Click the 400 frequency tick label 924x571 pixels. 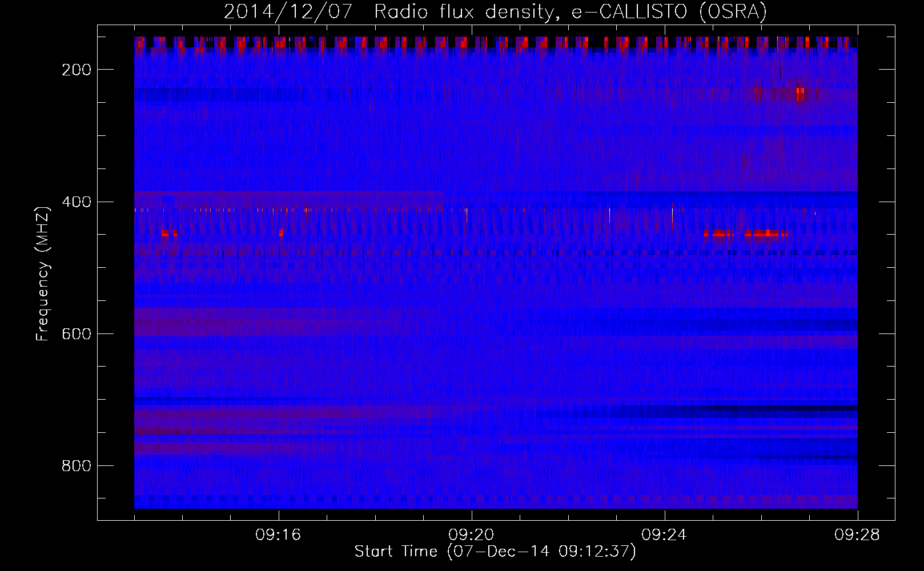coord(76,202)
